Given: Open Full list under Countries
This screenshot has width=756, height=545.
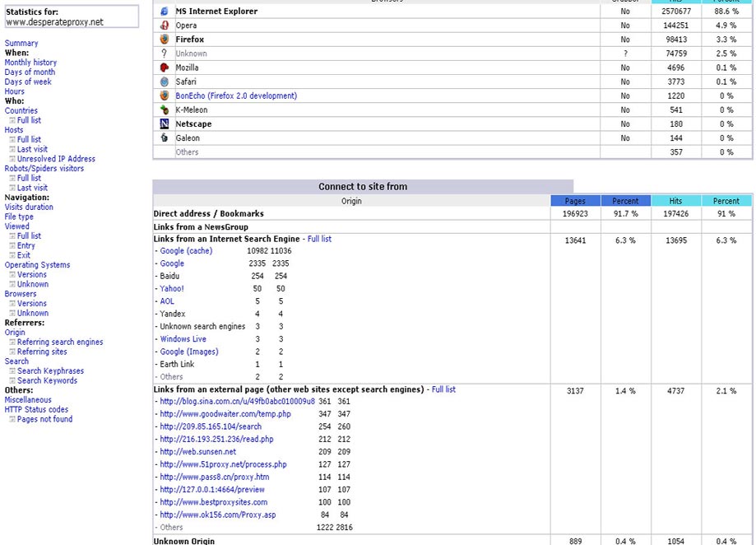Looking at the screenshot, I should tap(29, 120).
